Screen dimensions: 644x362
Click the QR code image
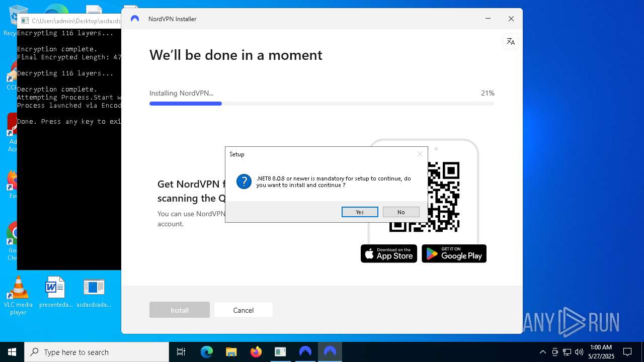(x=443, y=197)
